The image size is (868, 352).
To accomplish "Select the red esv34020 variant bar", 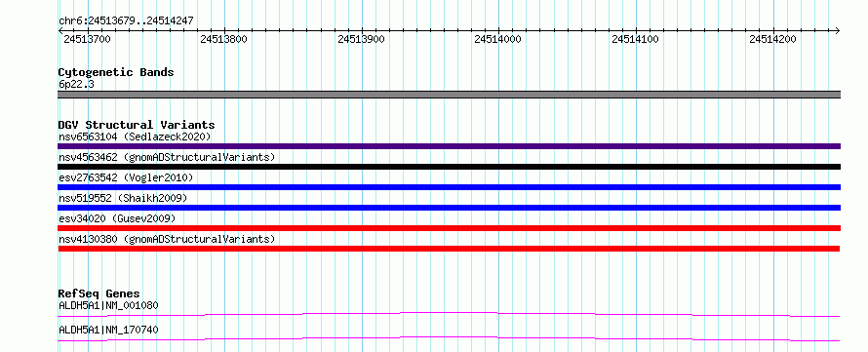I will click(x=449, y=228).
